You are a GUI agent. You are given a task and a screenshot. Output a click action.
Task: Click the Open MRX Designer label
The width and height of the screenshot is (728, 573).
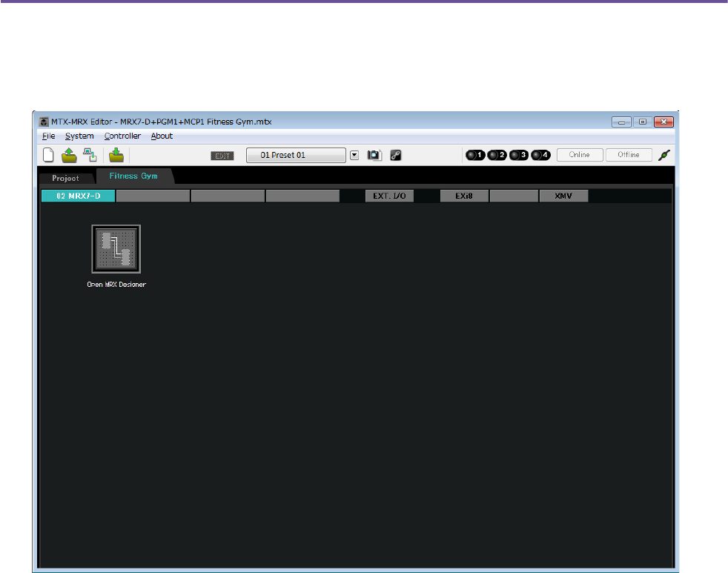pos(116,285)
